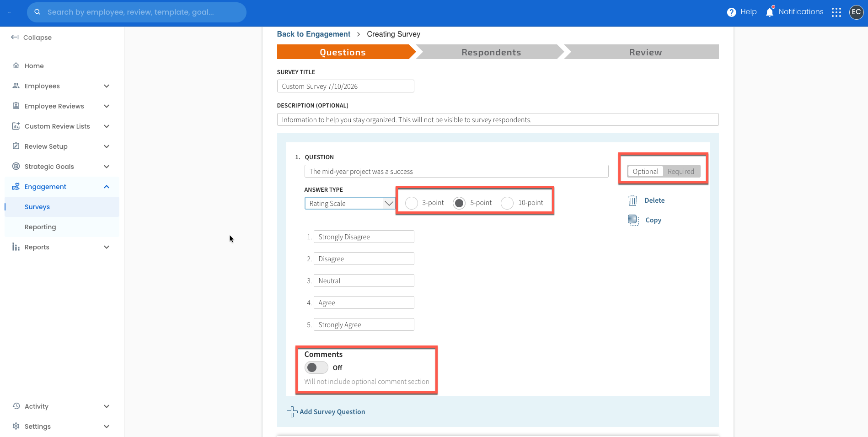Click the plus icon for adding question
The image size is (868, 437).
(x=292, y=412)
